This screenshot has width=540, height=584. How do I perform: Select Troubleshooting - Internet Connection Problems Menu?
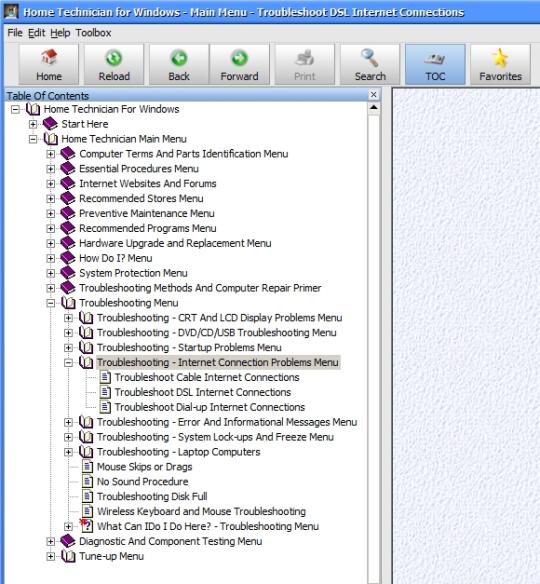click(x=218, y=362)
